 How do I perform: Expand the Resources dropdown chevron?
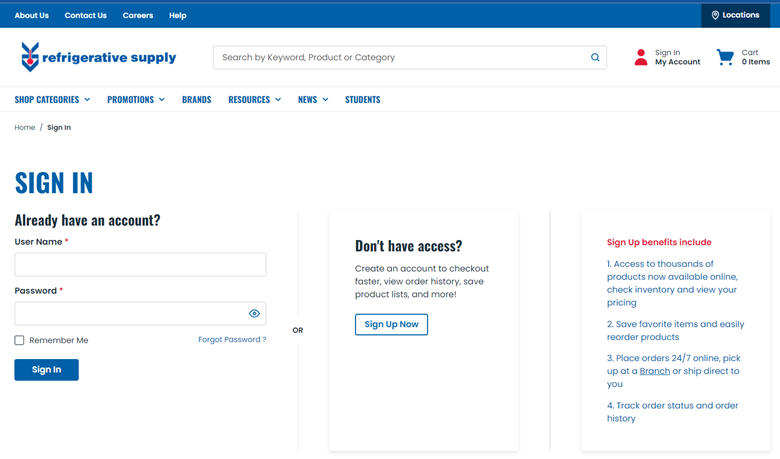pyautogui.click(x=278, y=99)
